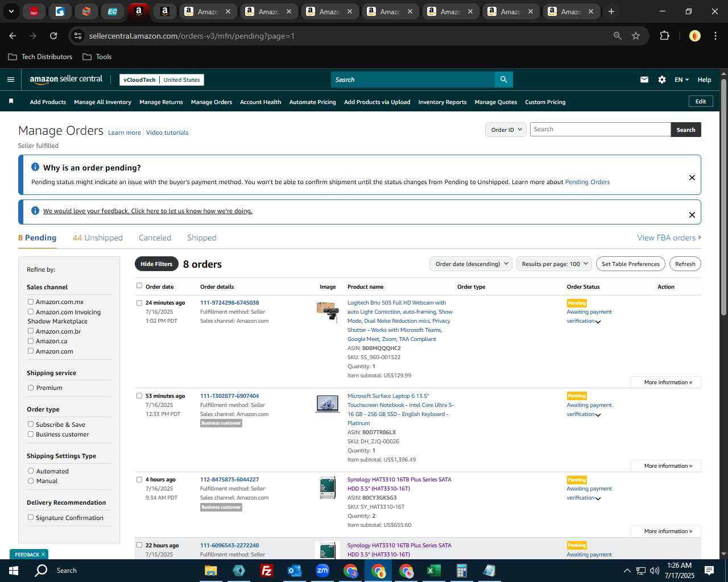Open the tab list dropdown arrow

pyautogui.click(x=11, y=11)
